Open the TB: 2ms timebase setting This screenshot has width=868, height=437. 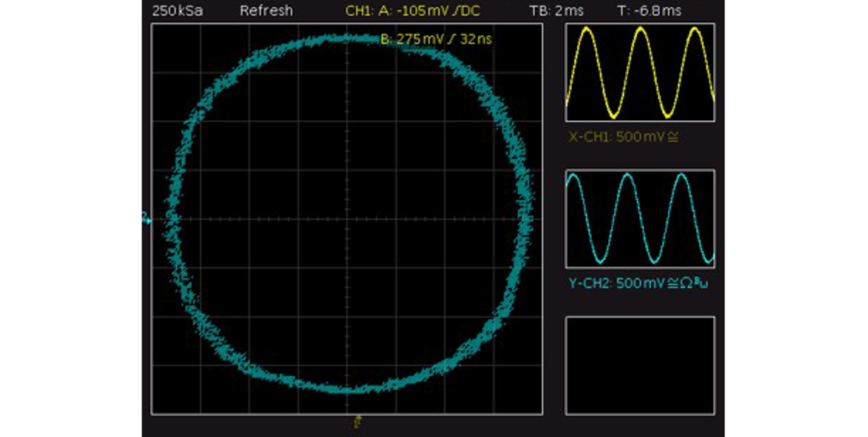tap(556, 11)
